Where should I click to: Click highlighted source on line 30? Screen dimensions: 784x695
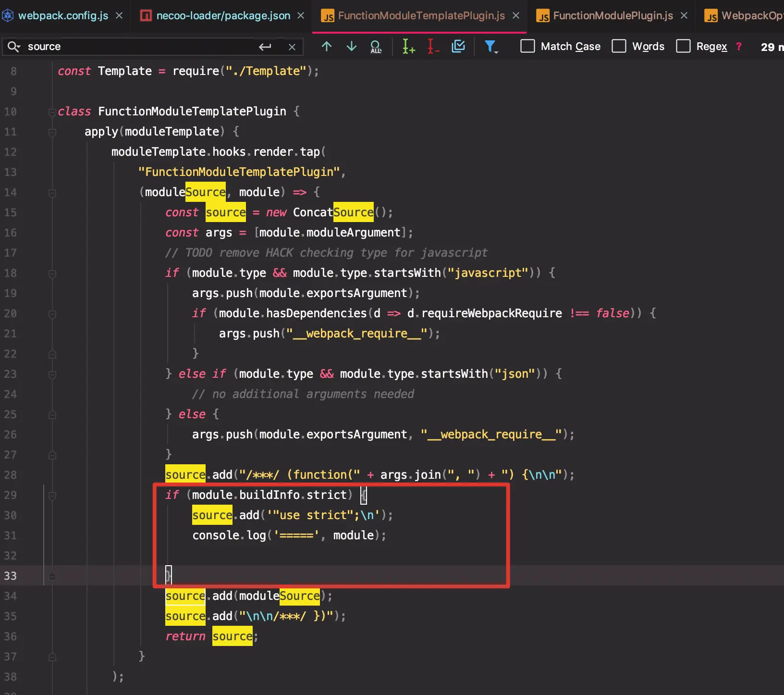click(x=212, y=515)
